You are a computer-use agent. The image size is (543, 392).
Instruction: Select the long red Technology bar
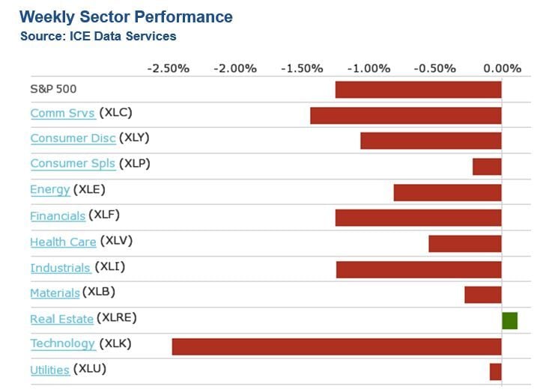pyautogui.click(x=336, y=346)
